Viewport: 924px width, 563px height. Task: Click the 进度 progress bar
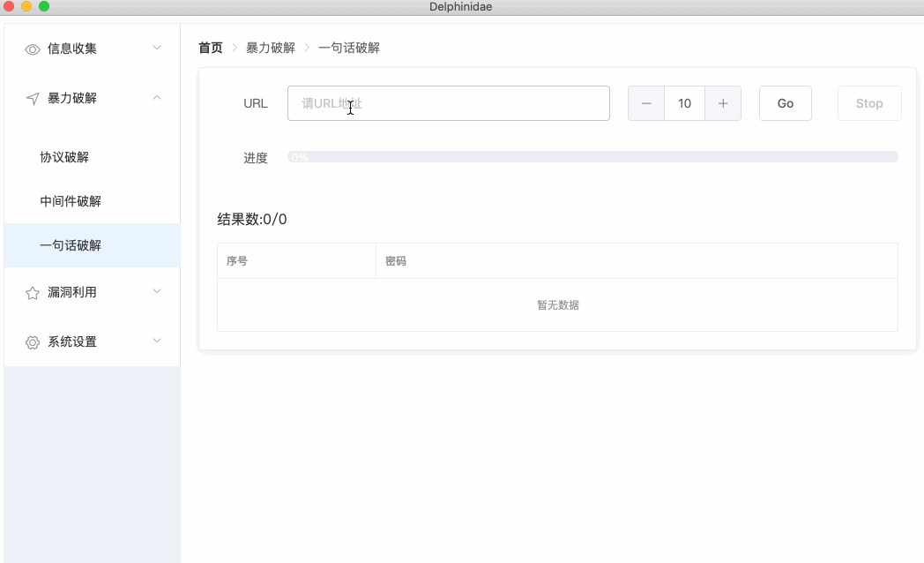point(592,157)
